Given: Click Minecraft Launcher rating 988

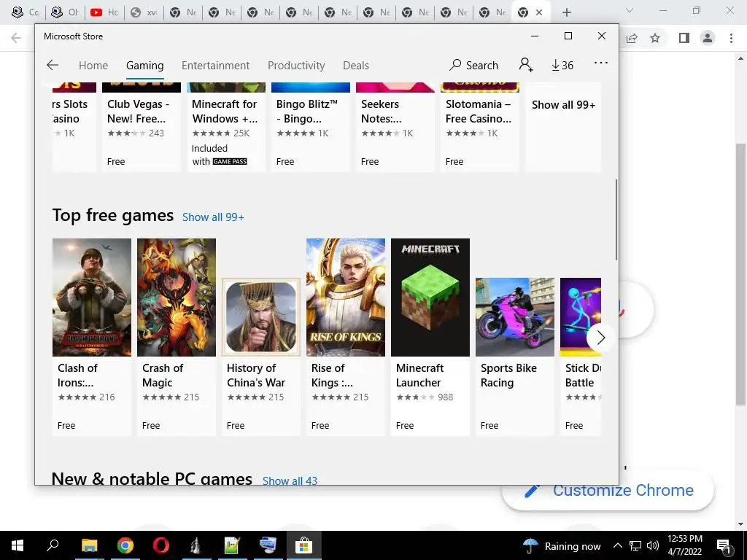Looking at the screenshot, I should 425,397.
